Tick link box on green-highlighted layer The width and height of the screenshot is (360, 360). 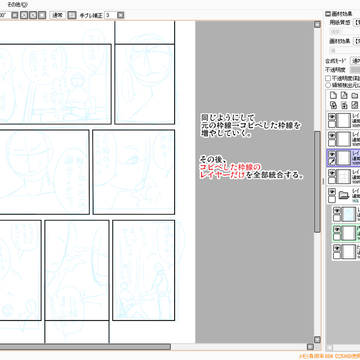[337, 237]
